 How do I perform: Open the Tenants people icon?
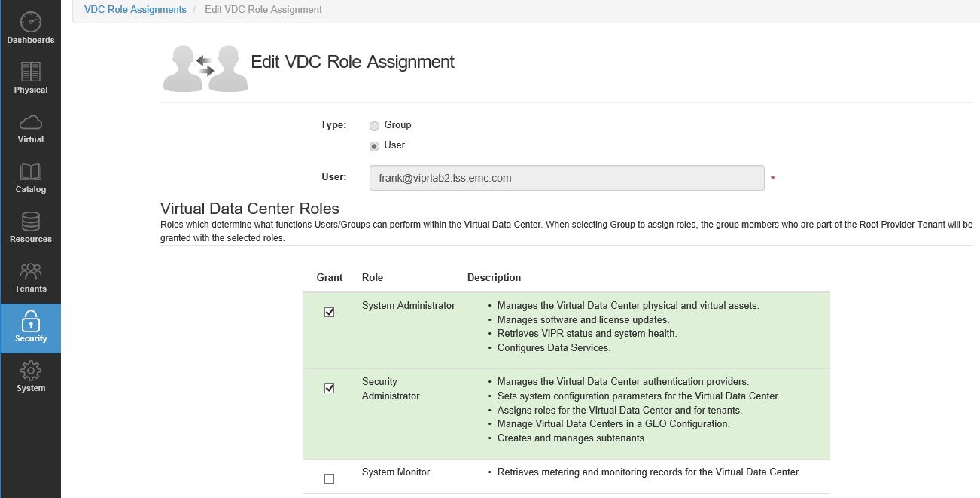click(x=31, y=271)
